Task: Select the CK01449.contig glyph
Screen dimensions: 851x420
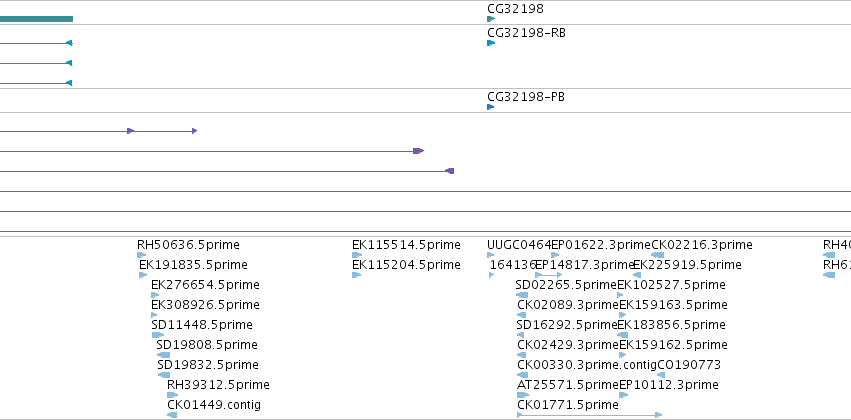Action: click(172, 415)
